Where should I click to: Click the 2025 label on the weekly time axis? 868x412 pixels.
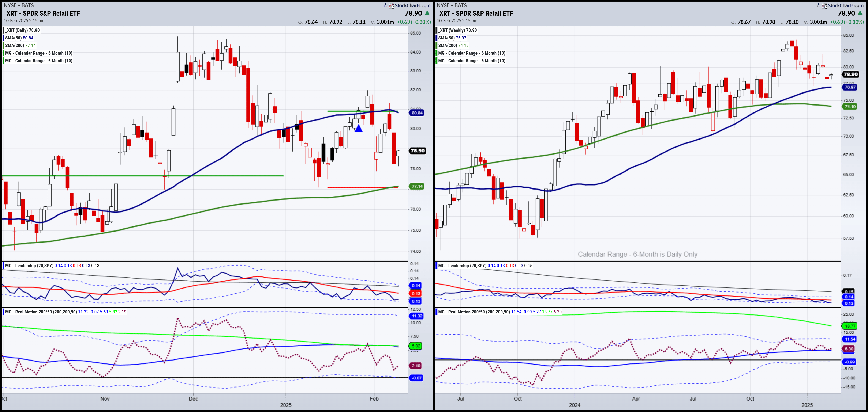tap(807, 405)
